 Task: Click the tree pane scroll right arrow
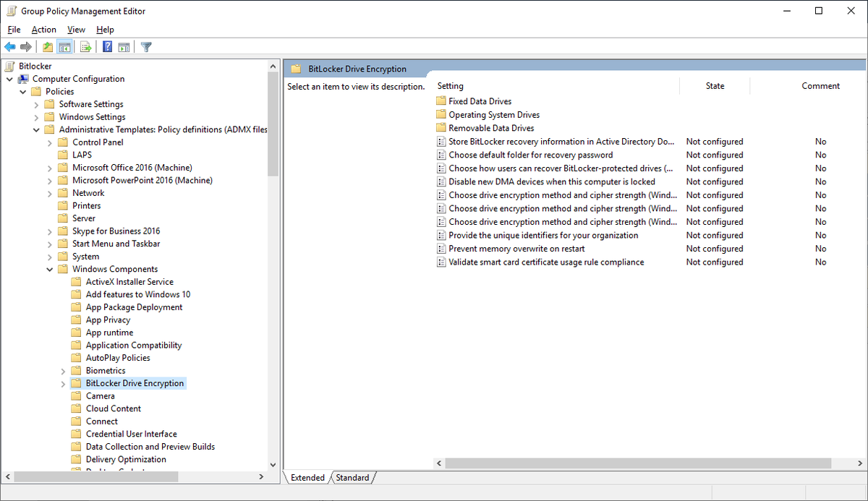click(x=261, y=477)
